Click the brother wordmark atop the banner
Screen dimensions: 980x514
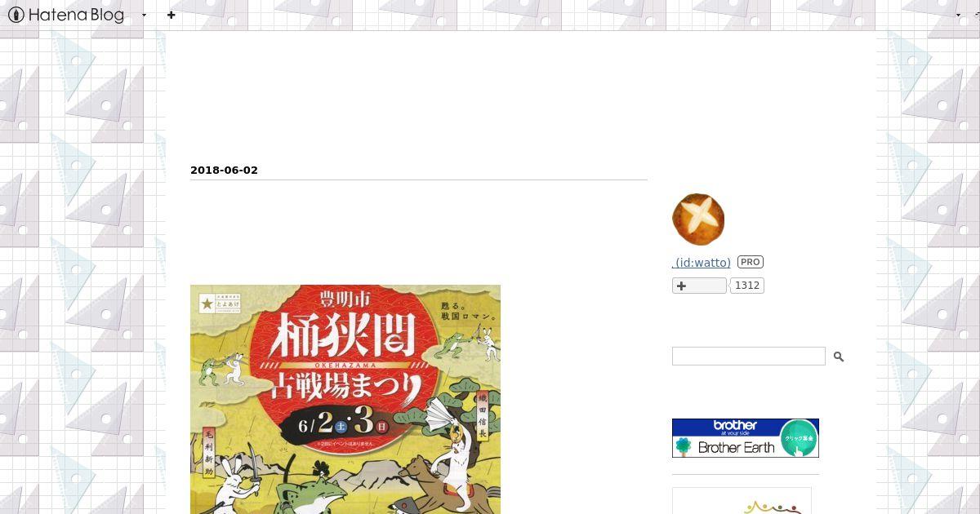(x=735, y=425)
